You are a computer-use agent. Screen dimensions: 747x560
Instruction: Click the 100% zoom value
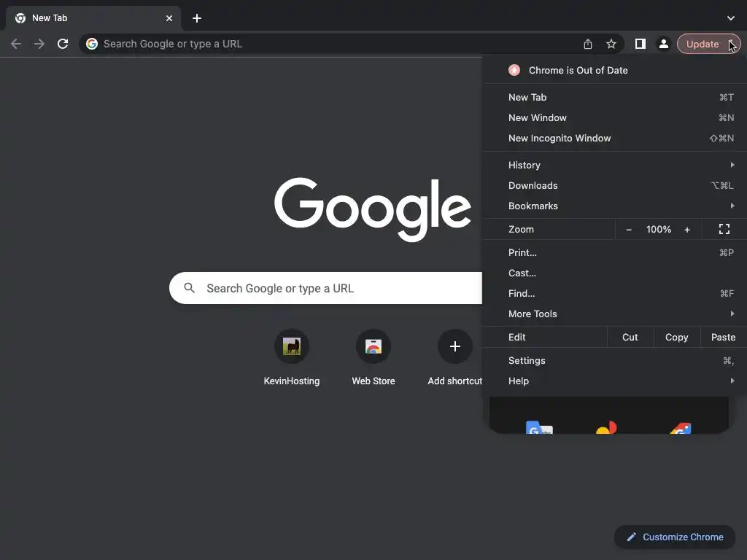pos(659,230)
